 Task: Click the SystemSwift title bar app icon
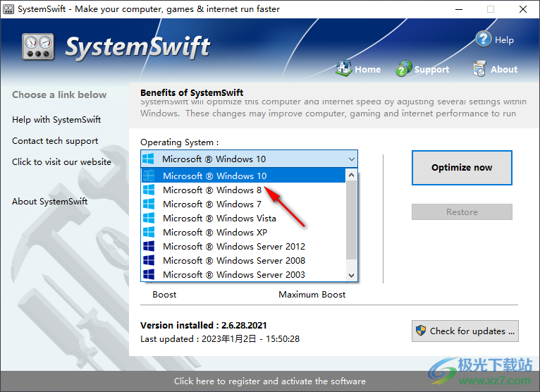click(8, 9)
